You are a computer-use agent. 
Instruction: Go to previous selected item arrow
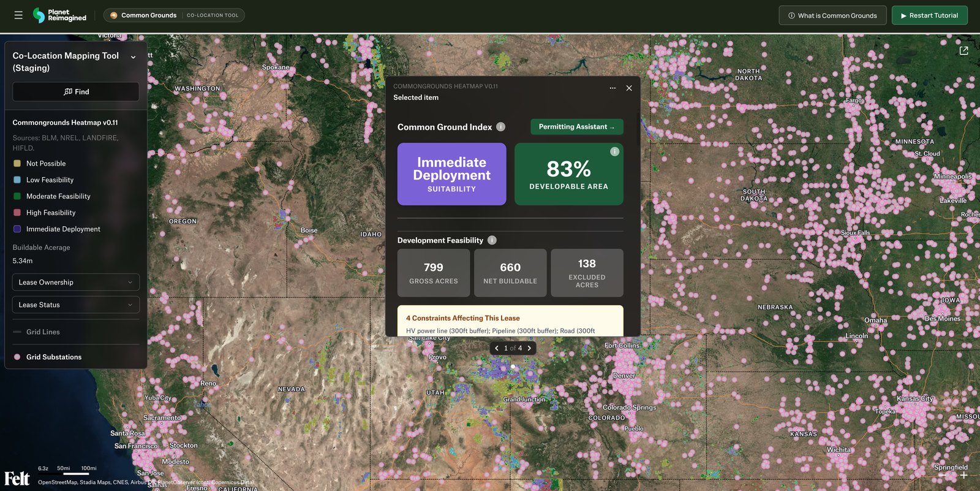click(497, 348)
